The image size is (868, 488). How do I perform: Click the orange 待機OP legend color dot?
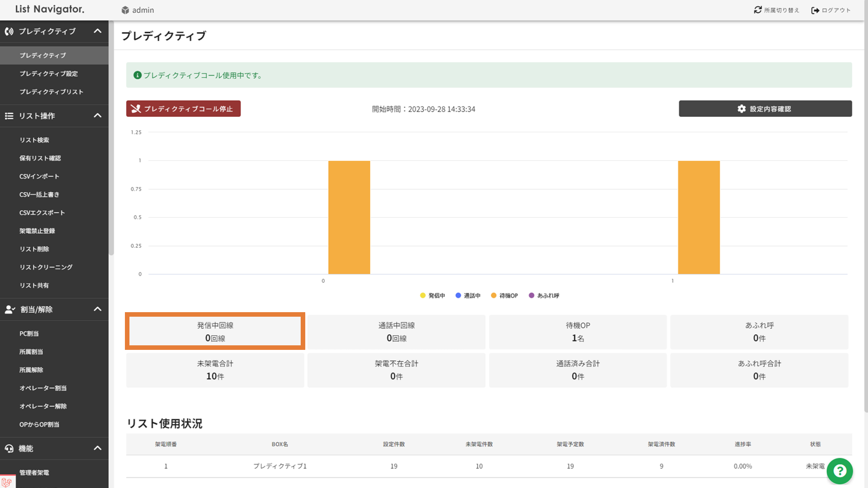[x=494, y=295]
